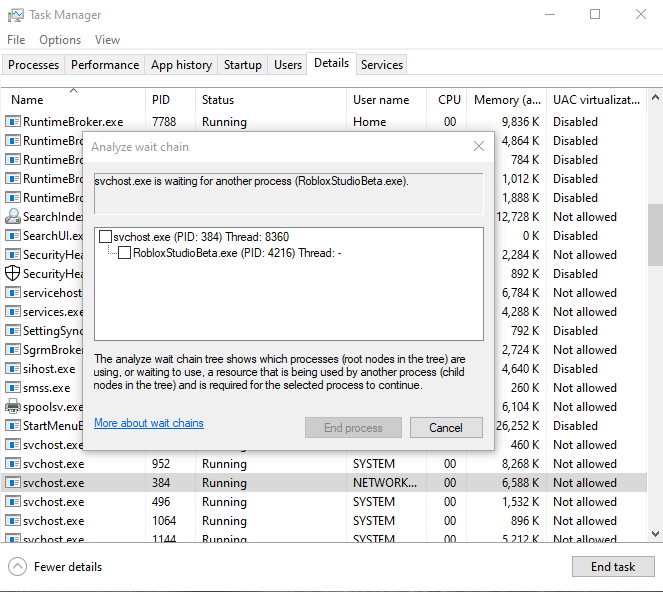Switch to the App history tab
Viewport: 663px width, 592px height.
pyautogui.click(x=181, y=65)
